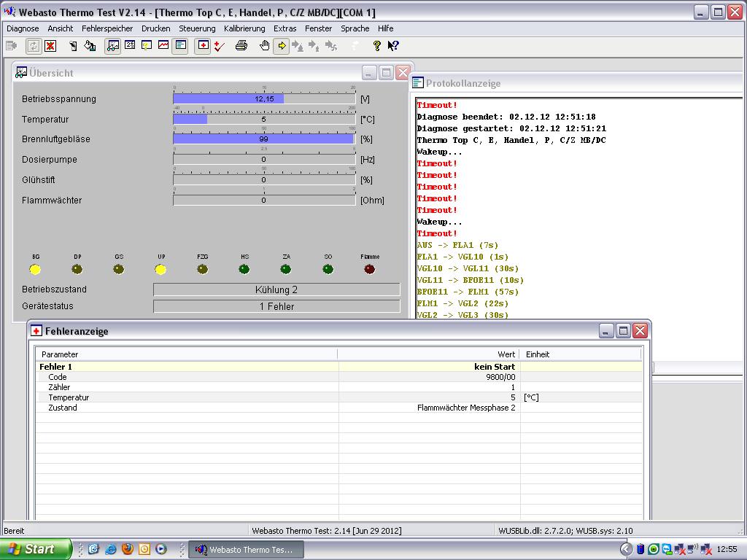Click the handheld device toolbar icon
The image size is (747, 560).
(73, 46)
